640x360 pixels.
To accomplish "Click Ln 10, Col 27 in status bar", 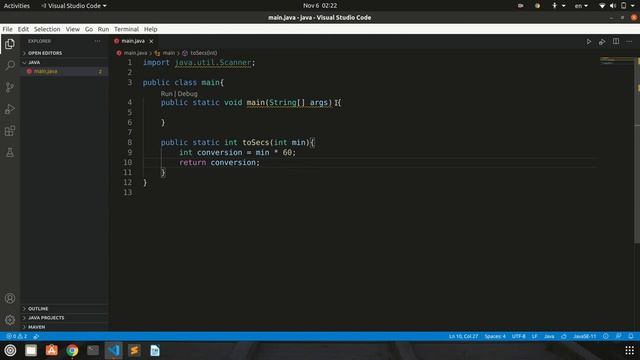I will click(463, 336).
